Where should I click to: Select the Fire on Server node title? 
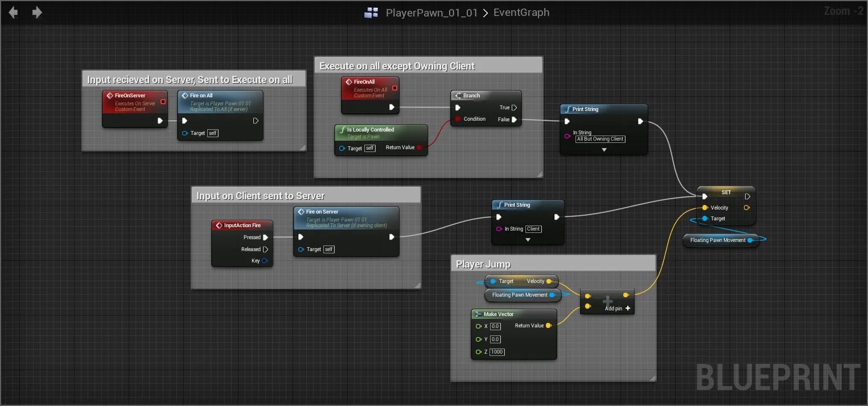point(322,212)
